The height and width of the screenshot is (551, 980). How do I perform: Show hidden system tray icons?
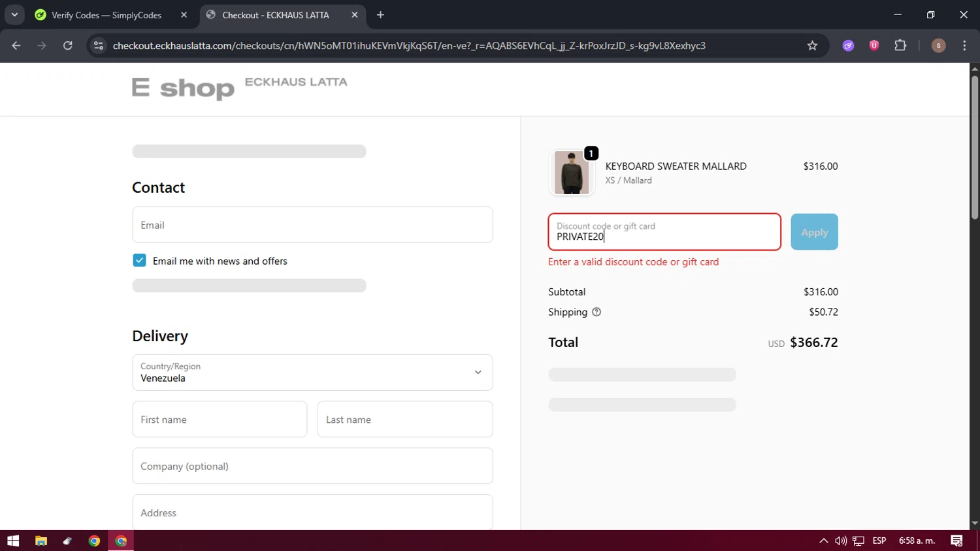click(x=823, y=541)
